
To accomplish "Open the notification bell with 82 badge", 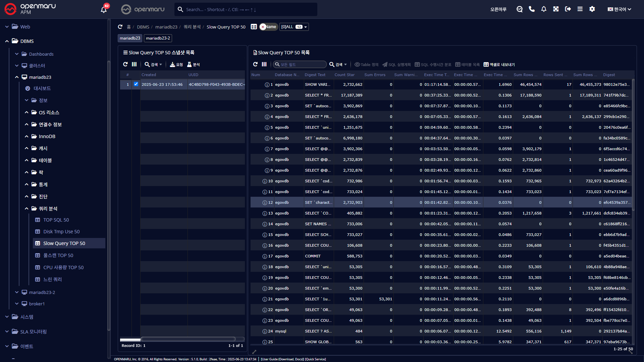I will coord(104,9).
